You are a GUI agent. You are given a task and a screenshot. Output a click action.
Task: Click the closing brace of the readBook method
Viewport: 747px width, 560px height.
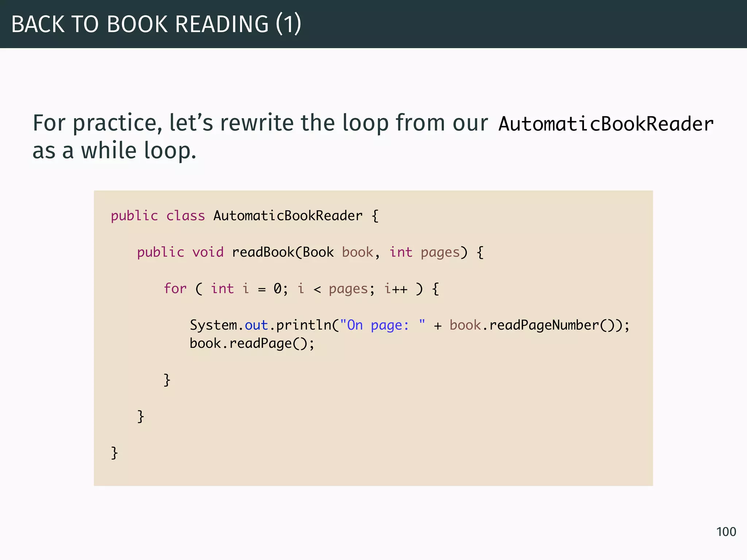tap(141, 416)
